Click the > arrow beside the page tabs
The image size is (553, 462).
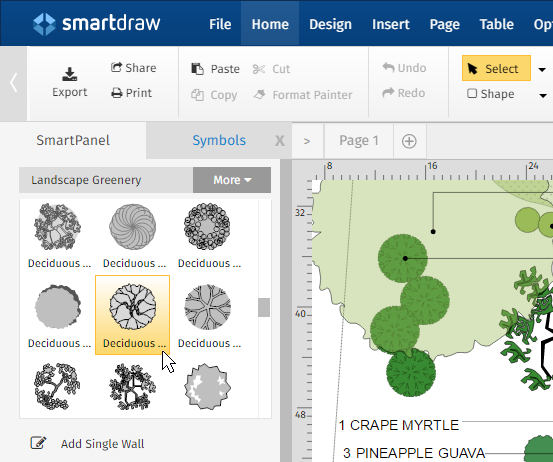307,141
